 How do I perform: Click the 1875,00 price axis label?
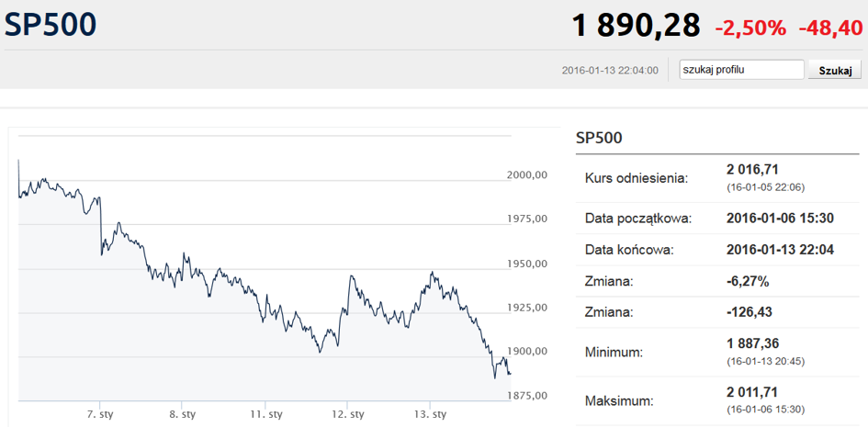coord(527,396)
